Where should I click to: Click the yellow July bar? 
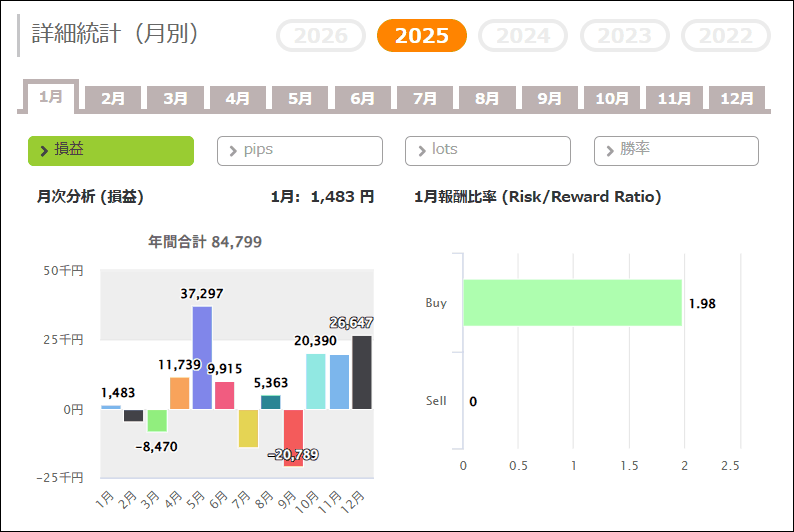(248, 428)
